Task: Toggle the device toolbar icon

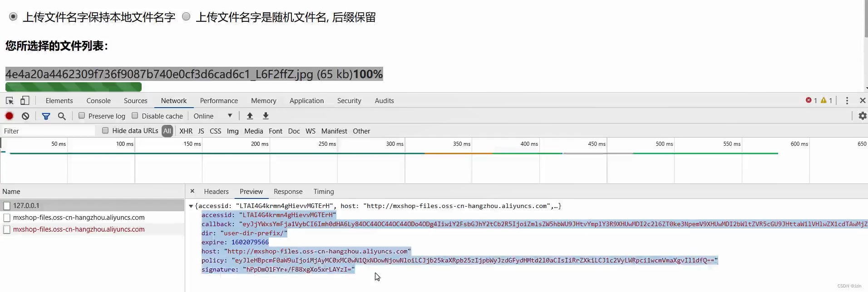Action: [25, 101]
